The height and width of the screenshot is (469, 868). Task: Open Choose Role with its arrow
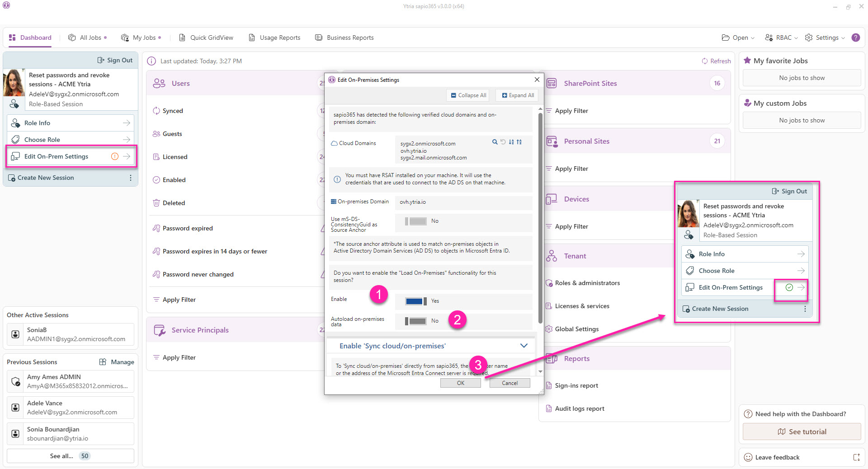(x=127, y=140)
